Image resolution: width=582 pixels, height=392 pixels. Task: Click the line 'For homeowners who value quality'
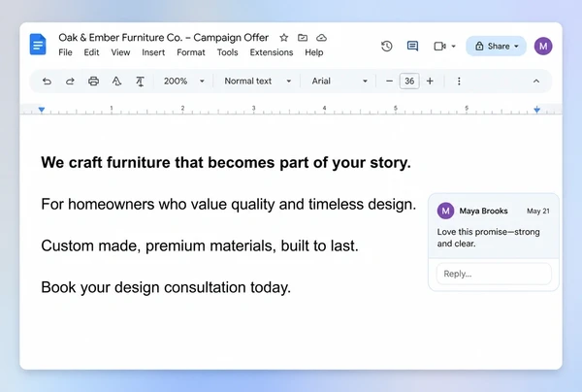click(x=229, y=204)
